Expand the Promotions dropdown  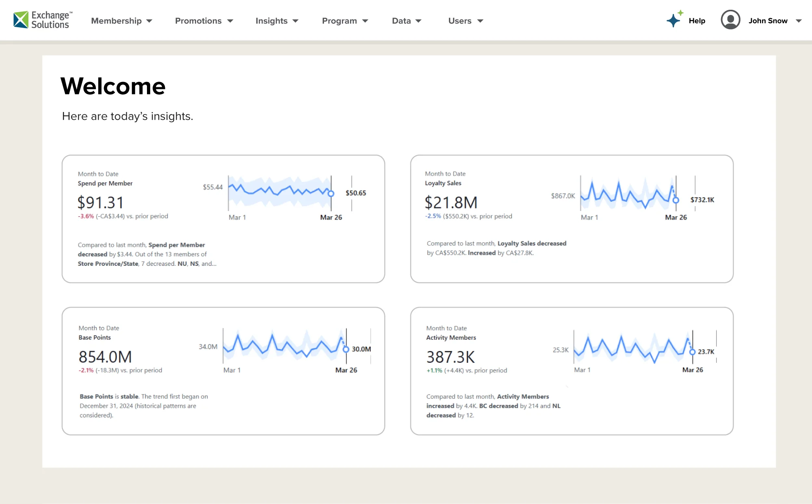[x=230, y=21]
